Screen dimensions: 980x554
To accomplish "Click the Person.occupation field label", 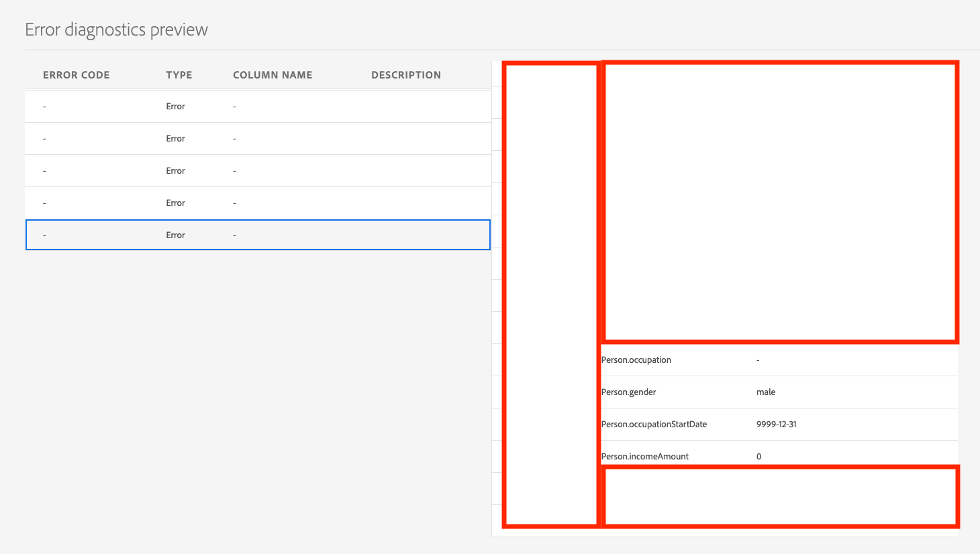I will (x=636, y=360).
